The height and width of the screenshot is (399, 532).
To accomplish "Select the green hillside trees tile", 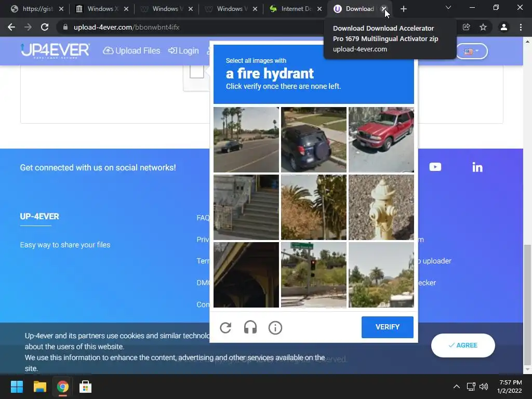I will [381, 275].
